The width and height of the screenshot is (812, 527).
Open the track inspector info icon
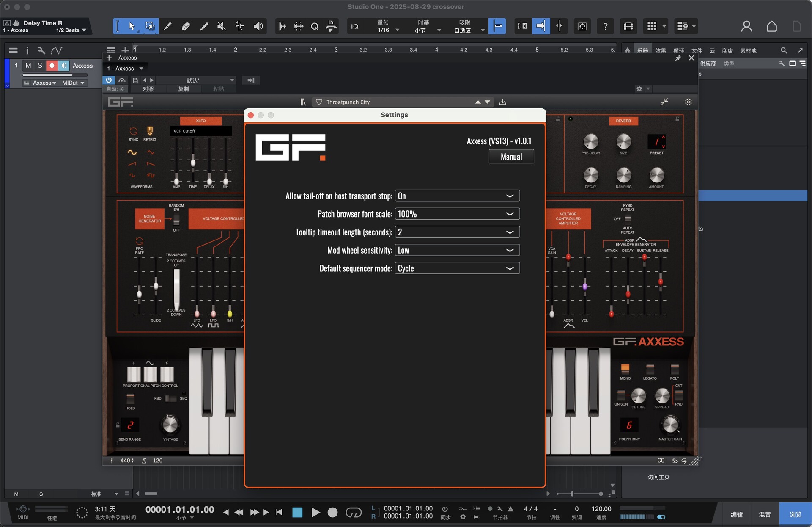pos(27,50)
